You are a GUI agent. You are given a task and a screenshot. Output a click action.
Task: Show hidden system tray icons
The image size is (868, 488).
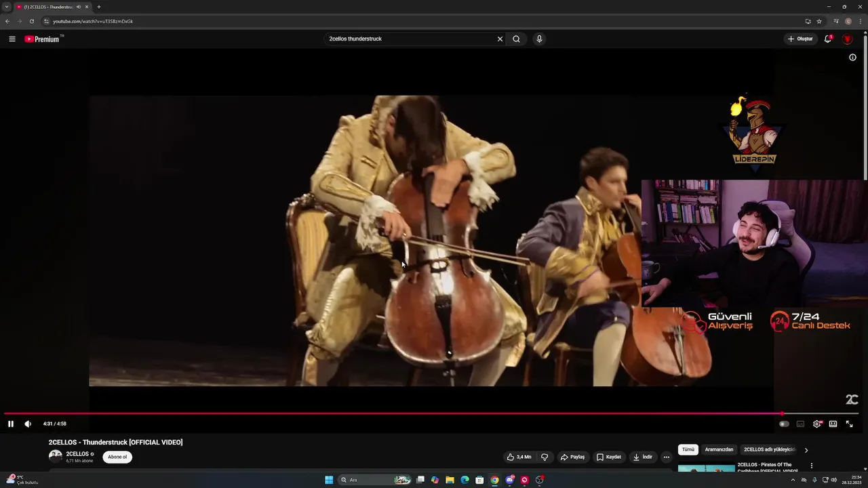tap(793, 480)
